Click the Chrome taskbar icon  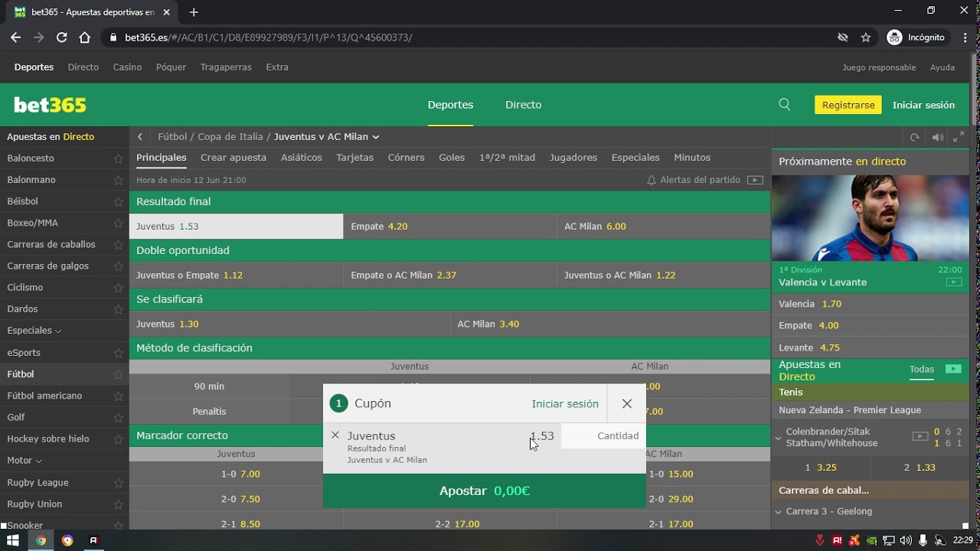[x=41, y=540]
